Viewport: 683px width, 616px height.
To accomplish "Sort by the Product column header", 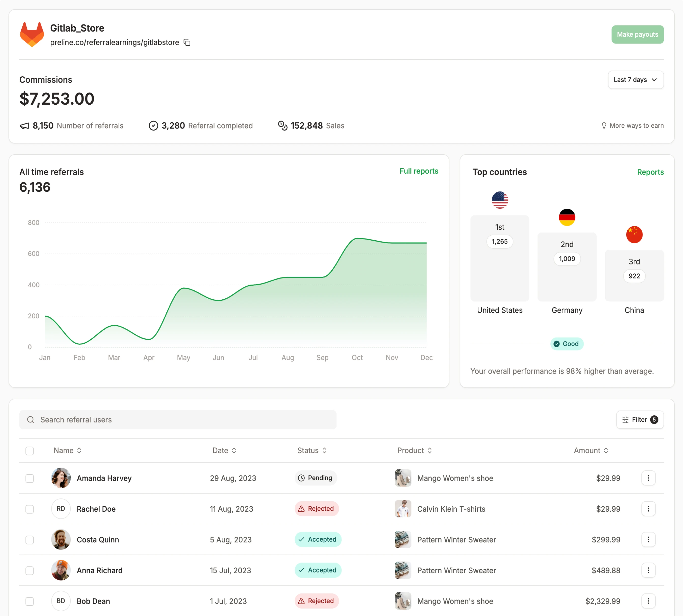I will tap(414, 451).
